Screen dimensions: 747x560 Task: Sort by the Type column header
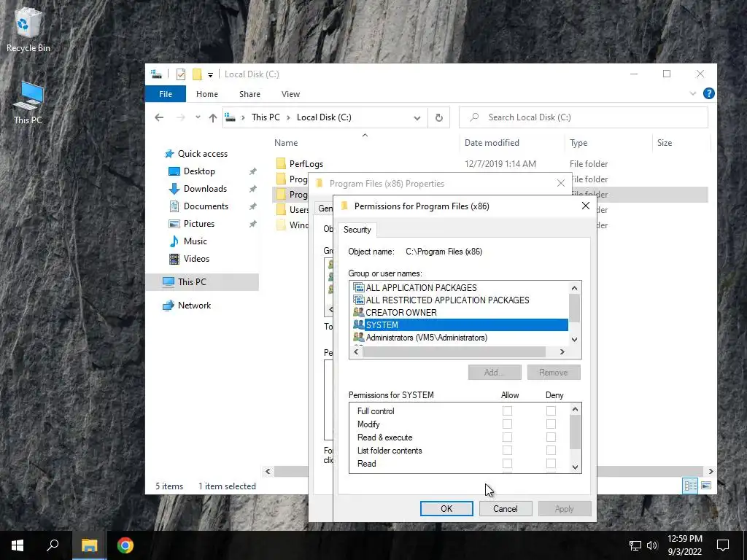578,143
